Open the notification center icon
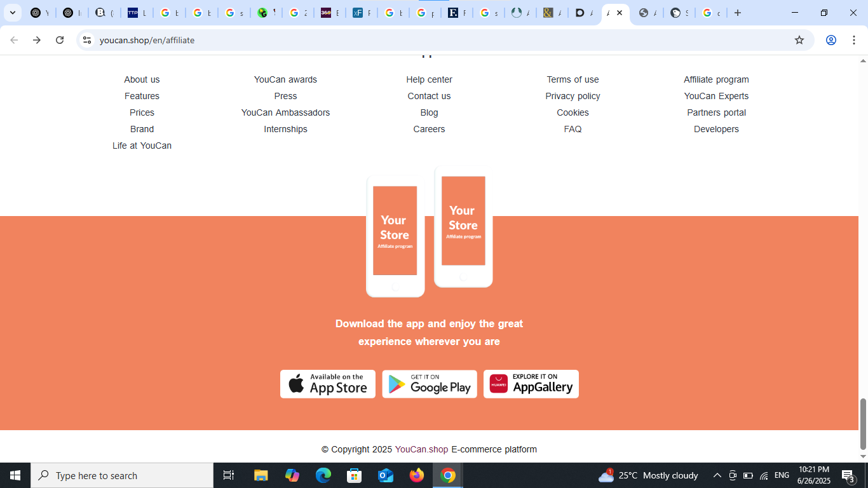This screenshot has width=868, height=488. 848,475
